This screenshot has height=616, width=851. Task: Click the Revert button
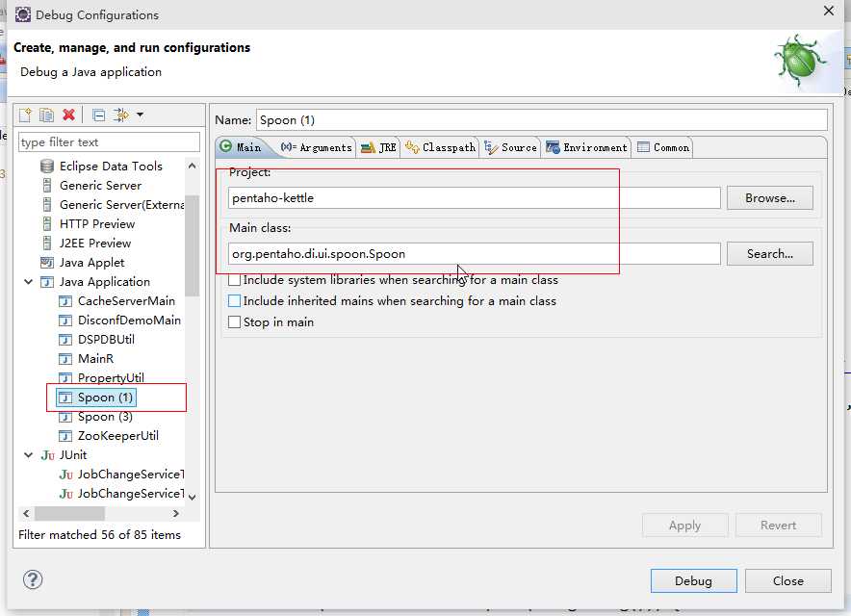(x=778, y=526)
